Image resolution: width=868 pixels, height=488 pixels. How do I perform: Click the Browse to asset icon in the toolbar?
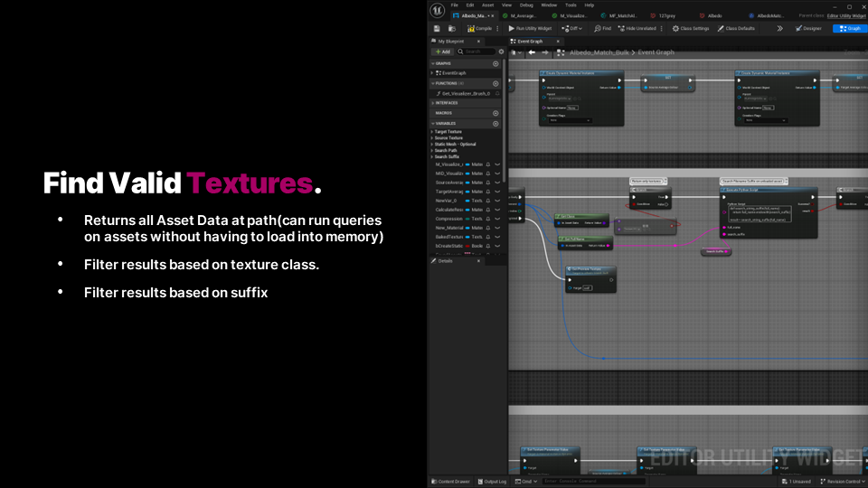[x=452, y=28]
